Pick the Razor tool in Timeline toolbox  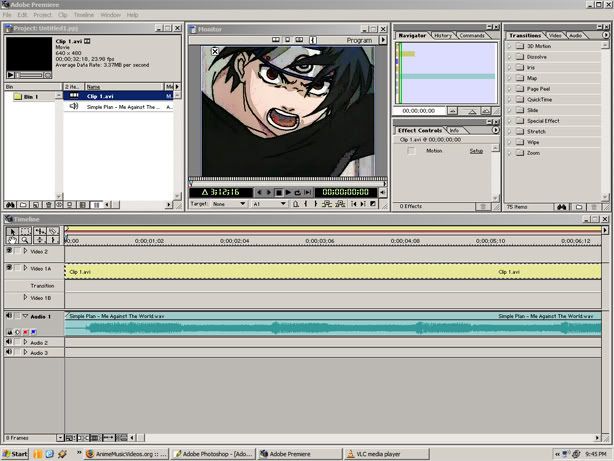[x=53, y=231]
